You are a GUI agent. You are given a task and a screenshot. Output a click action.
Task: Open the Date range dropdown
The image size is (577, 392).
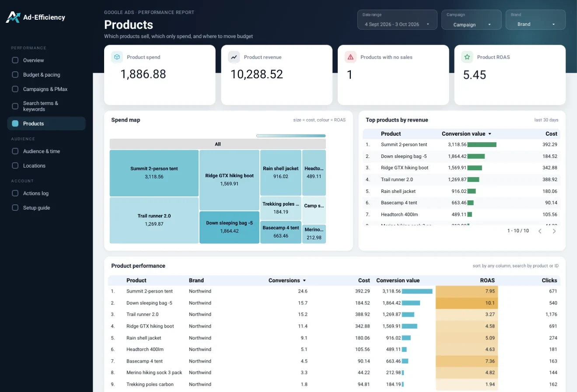point(397,20)
